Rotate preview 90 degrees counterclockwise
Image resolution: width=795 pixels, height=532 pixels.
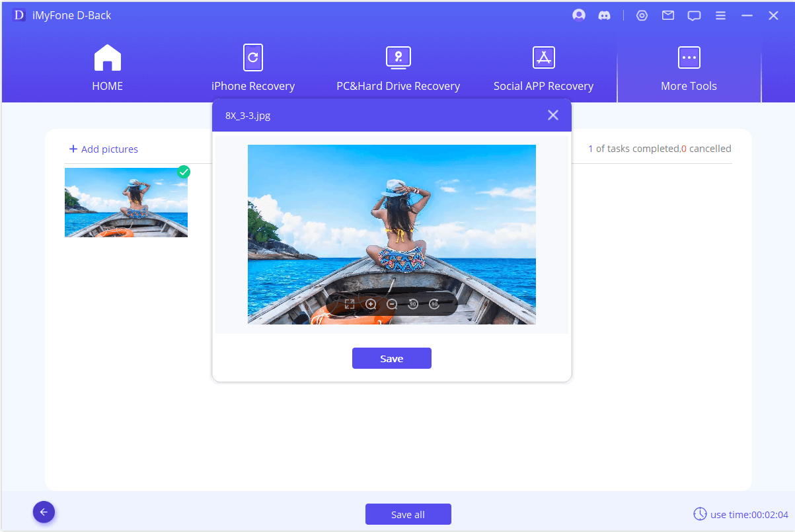[413, 304]
